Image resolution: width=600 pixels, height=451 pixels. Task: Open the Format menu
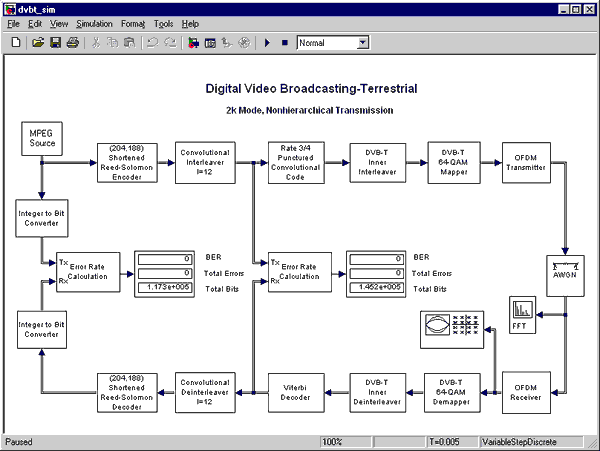click(x=133, y=24)
